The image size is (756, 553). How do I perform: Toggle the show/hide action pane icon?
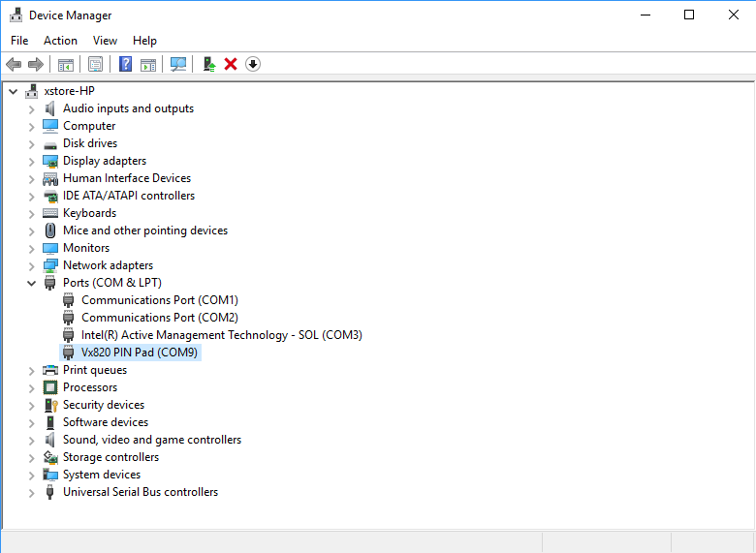[148, 64]
